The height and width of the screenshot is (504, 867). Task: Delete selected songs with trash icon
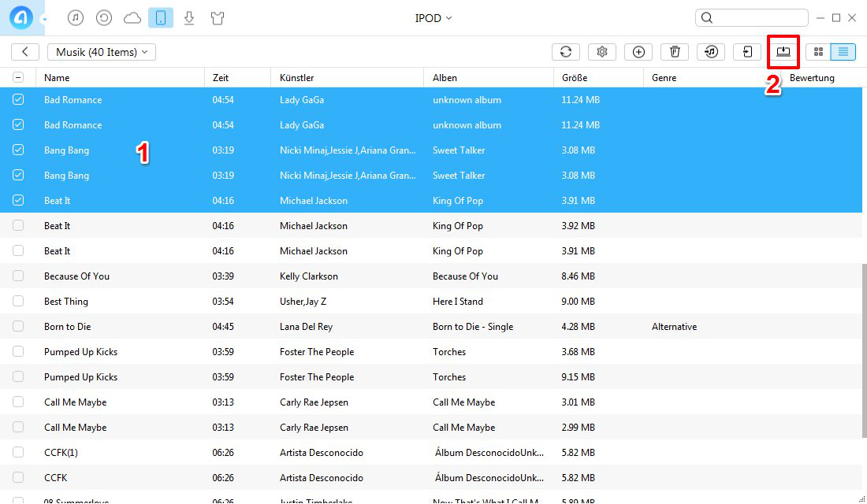click(675, 52)
